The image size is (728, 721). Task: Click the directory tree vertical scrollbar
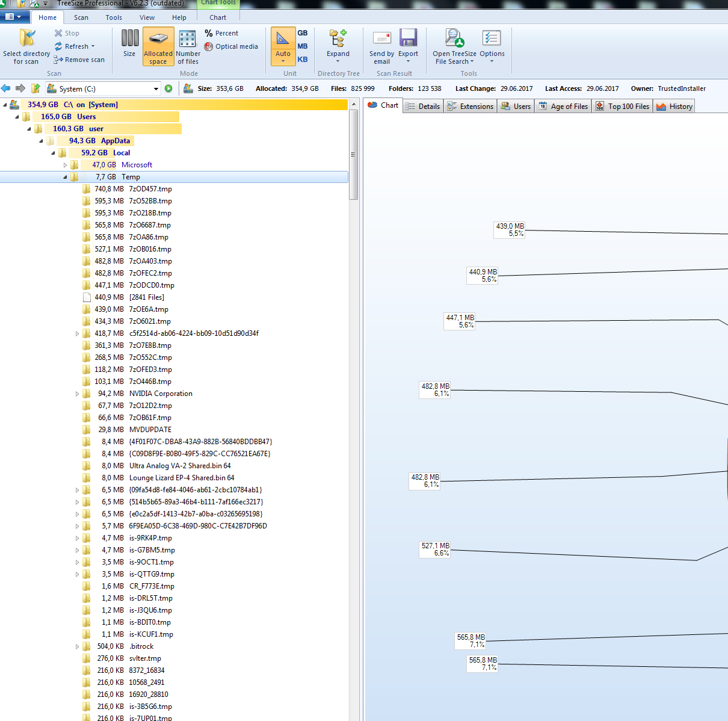pyautogui.click(x=353, y=155)
